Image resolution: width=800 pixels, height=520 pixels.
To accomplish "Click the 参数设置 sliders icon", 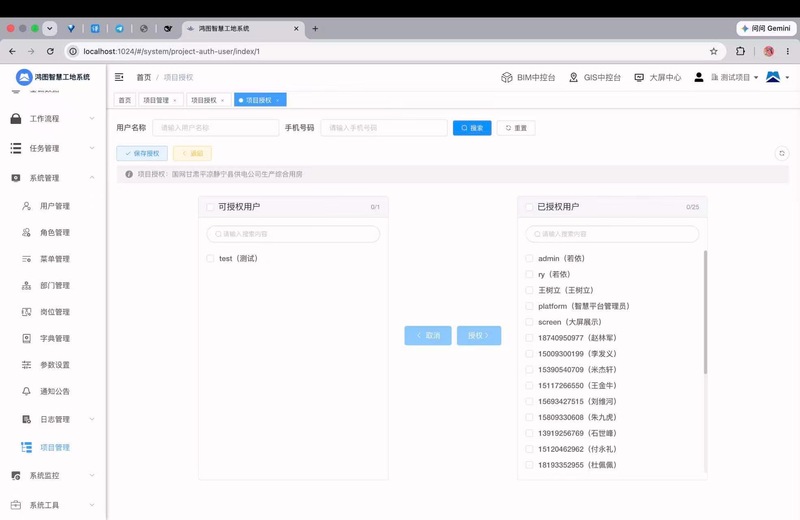I will coord(27,365).
